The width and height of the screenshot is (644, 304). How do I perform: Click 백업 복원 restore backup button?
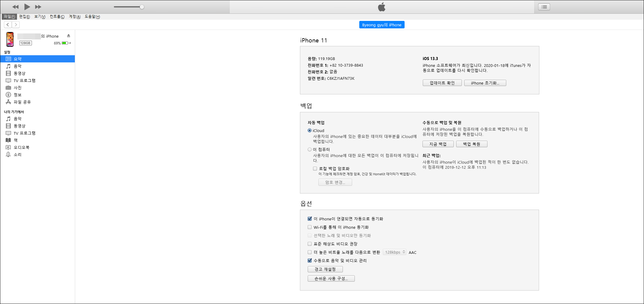472,144
